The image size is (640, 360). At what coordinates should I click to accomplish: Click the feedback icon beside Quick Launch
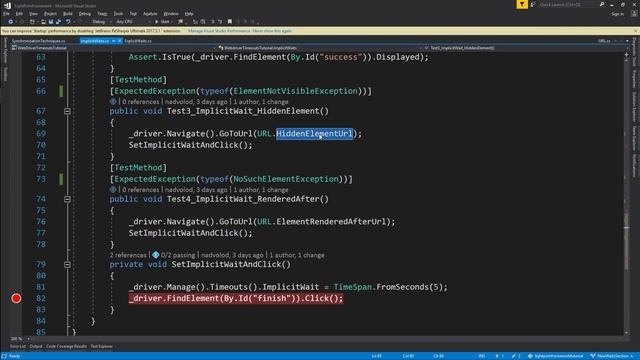[533, 4]
